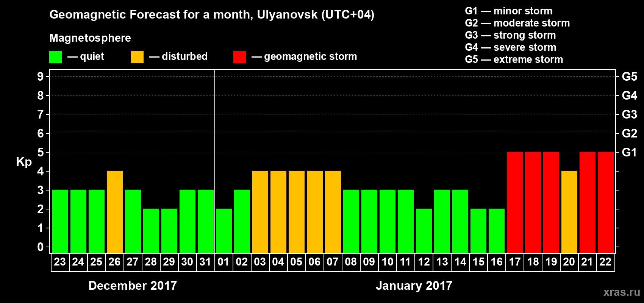Click the '— geomagnetic storm' legend text

(304, 56)
